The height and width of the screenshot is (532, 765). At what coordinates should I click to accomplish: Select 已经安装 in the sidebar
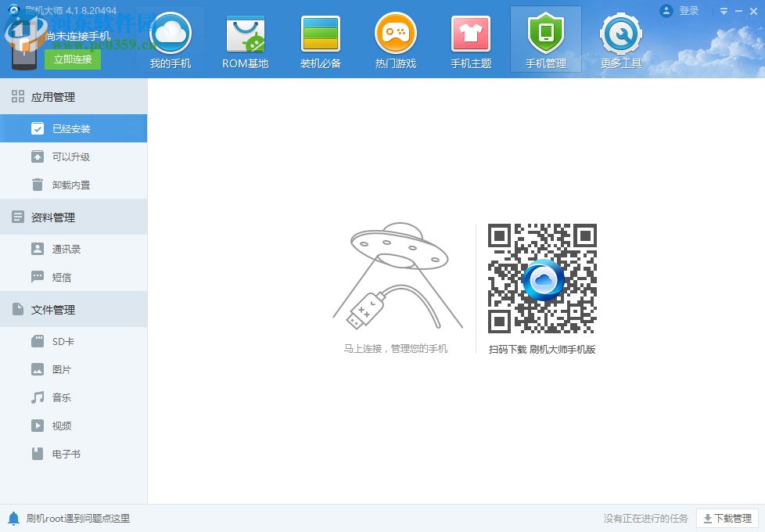coord(74,128)
